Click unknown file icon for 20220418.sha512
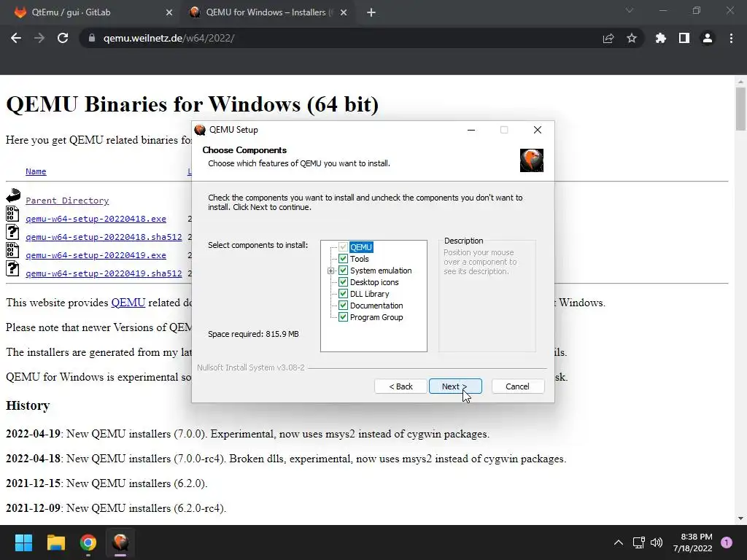This screenshot has width=747, height=560. tap(12, 232)
